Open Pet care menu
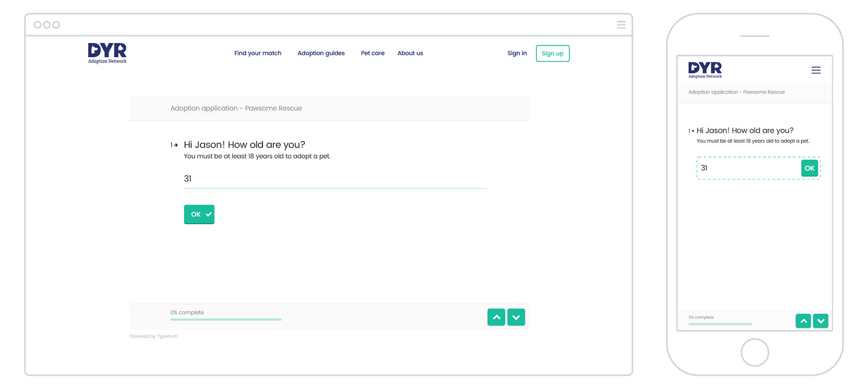 (373, 53)
